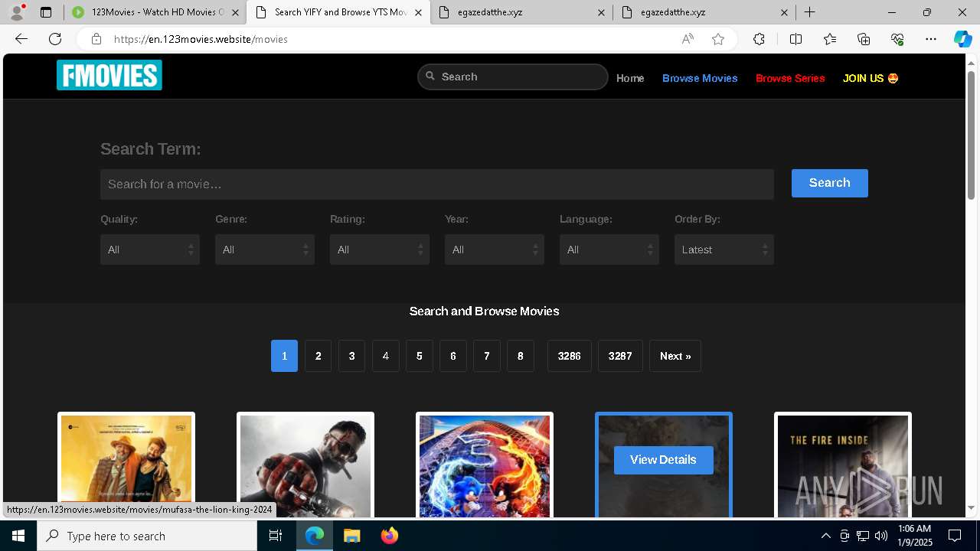Image resolution: width=980 pixels, height=551 pixels.
Task: Jump to page 3286
Action: click(569, 356)
